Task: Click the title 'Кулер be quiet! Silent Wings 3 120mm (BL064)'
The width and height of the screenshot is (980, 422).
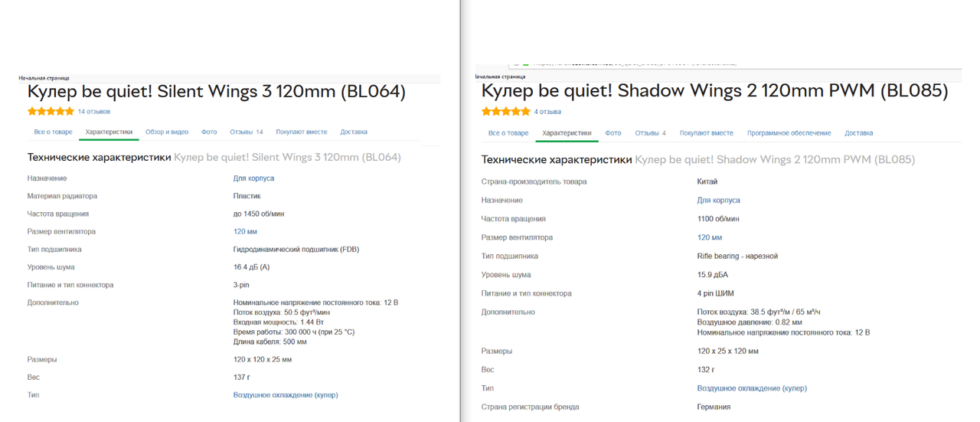Action: (x=217, y=91)
